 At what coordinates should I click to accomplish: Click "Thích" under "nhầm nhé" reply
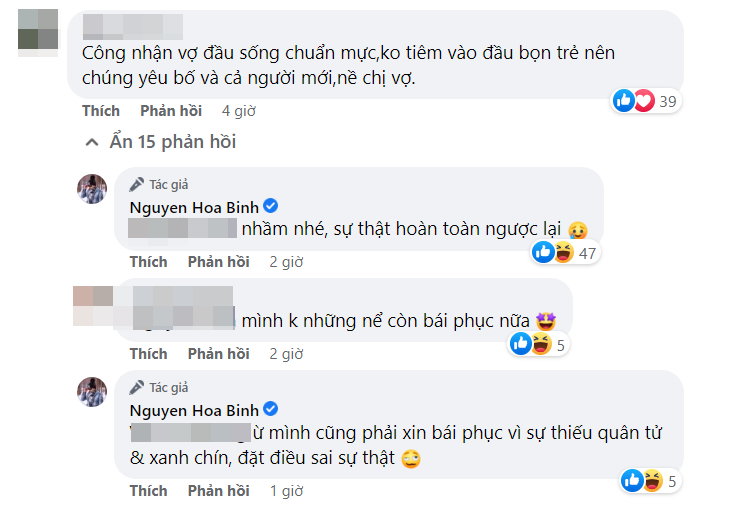149,262
